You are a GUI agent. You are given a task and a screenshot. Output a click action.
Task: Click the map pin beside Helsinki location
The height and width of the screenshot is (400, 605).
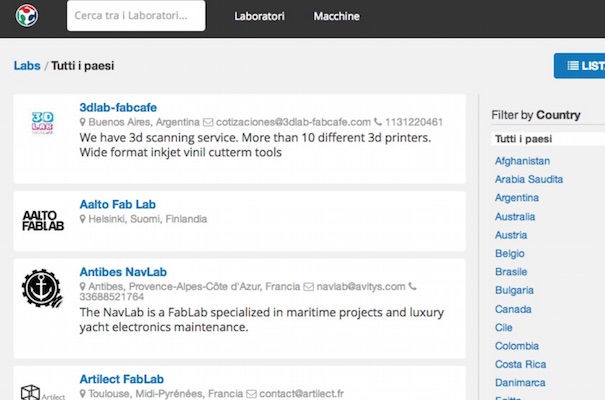click(82, 219)
